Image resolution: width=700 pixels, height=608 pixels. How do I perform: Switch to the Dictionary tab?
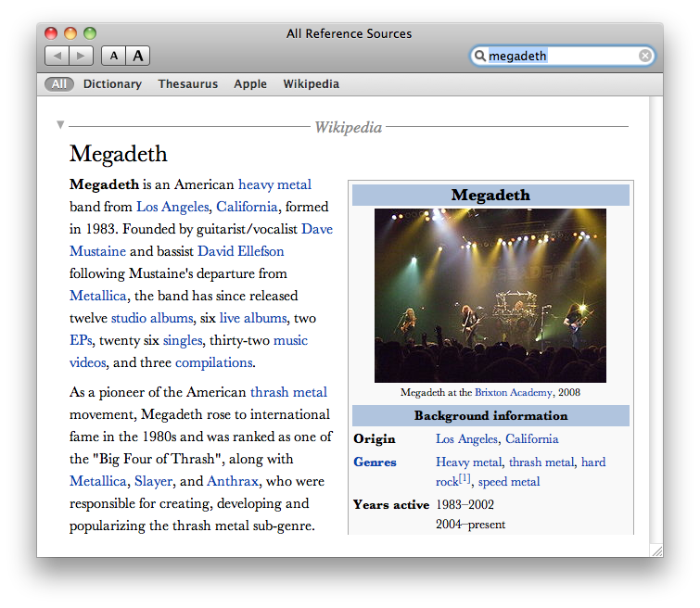click(112, 84)
